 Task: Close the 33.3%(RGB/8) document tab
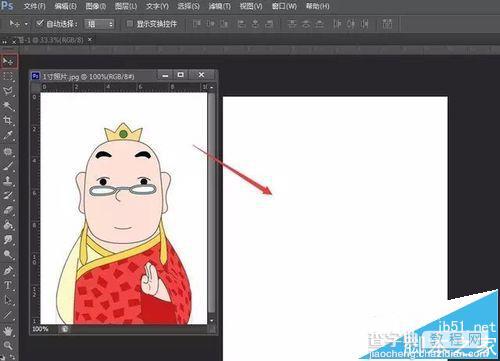(90, 40)
